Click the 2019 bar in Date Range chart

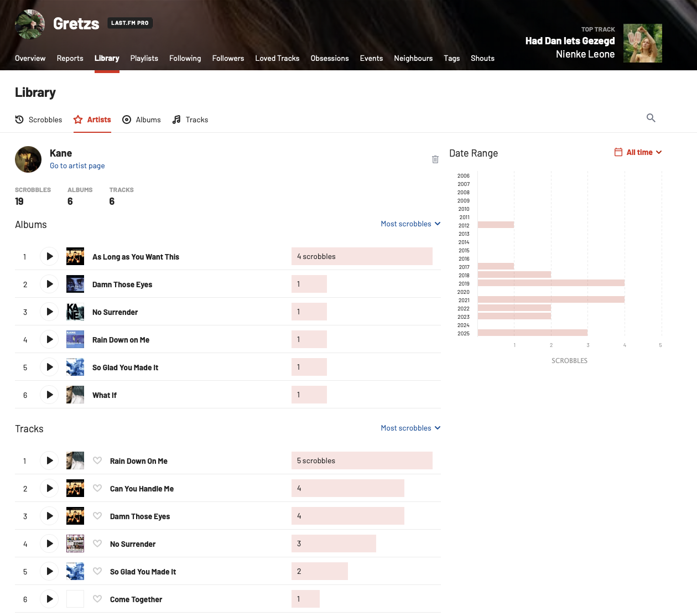pyautogui.click(x=551, y=283)
